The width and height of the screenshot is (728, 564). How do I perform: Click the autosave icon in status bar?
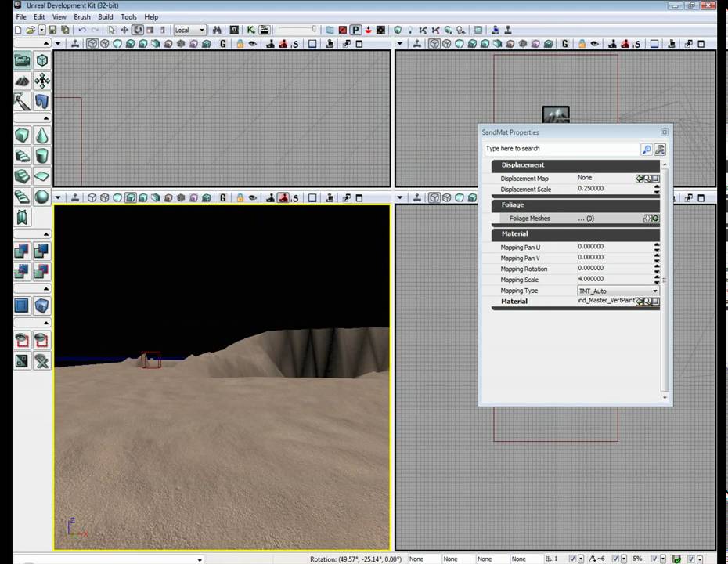[x=677, y=559]
